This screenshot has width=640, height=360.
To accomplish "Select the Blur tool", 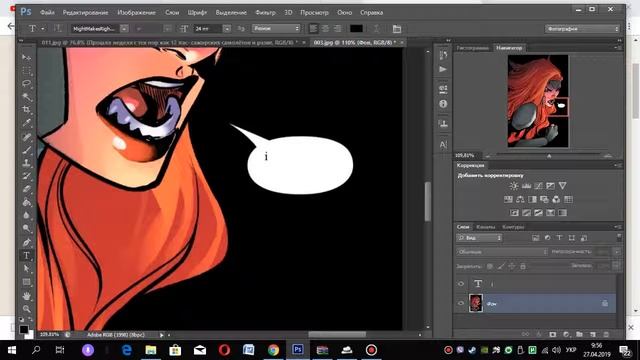I will (x=27, y=216).
